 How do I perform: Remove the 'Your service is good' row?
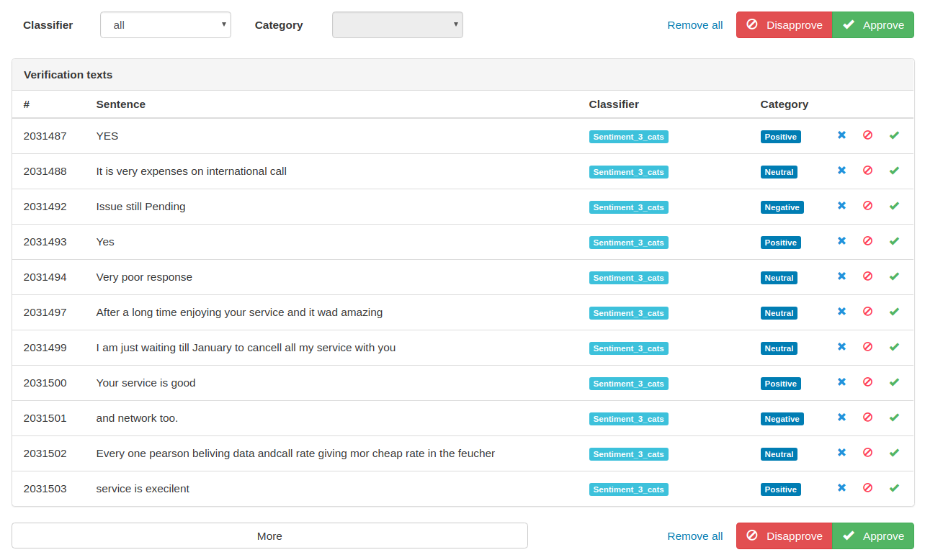(841, 382)
